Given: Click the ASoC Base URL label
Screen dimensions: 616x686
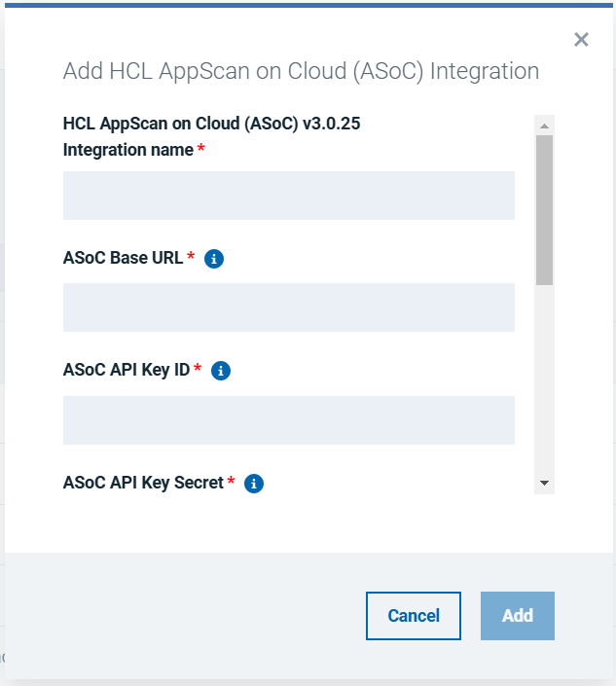Looking at the screenshot, I should (123, 258).
